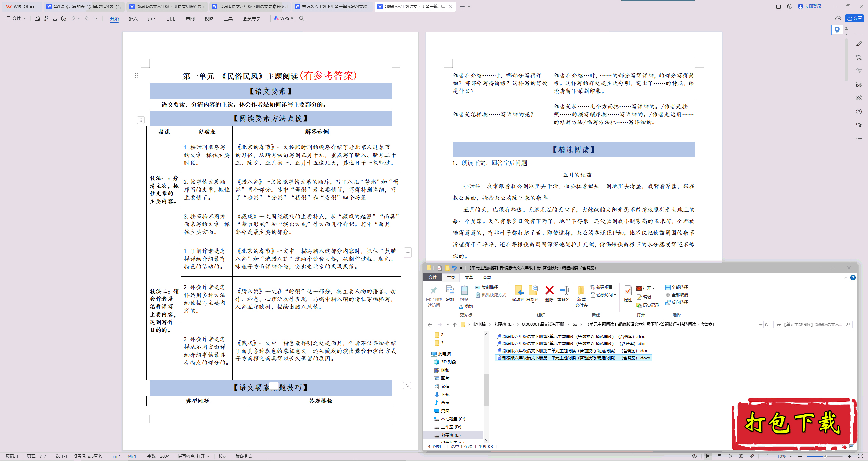
Task: Open tab list dropdown beside new tab button
Action: coord(469,7)
